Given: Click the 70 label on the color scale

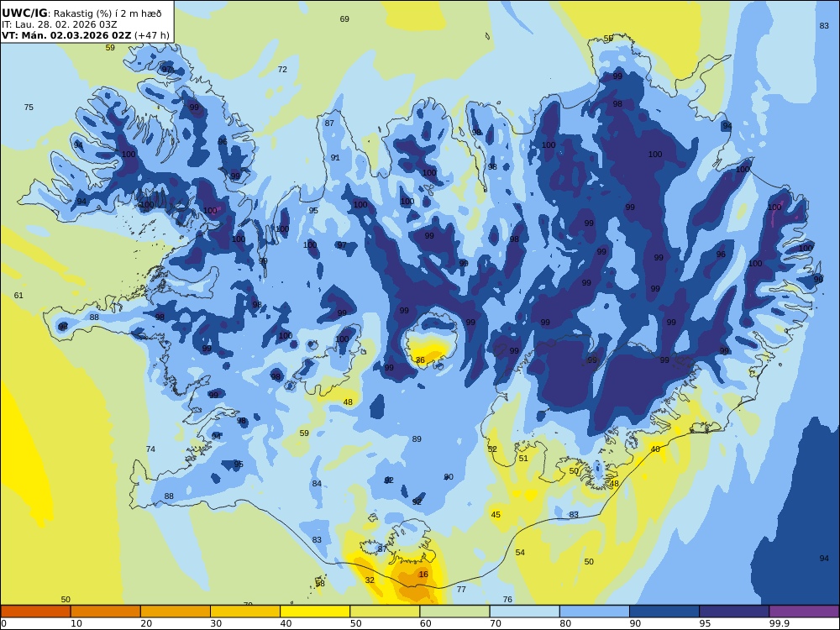Looking at the screenshot, I should (496, 623).
